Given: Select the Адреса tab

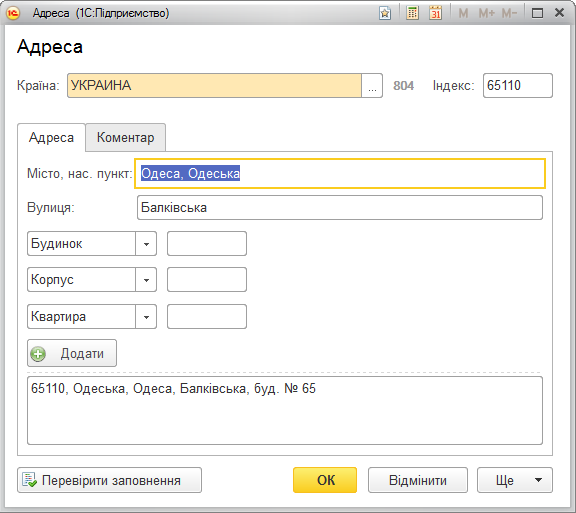Looking at the screenshot, I should point(51,137).
